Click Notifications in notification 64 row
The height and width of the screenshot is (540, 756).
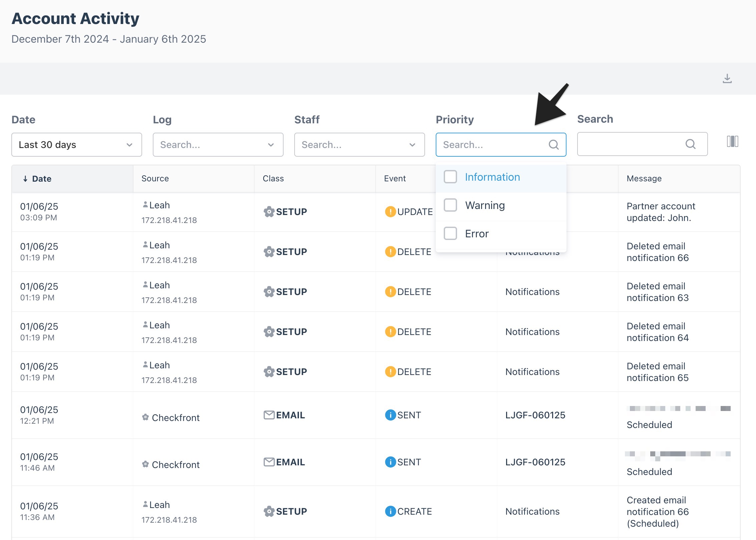click(x=532, y=332)
